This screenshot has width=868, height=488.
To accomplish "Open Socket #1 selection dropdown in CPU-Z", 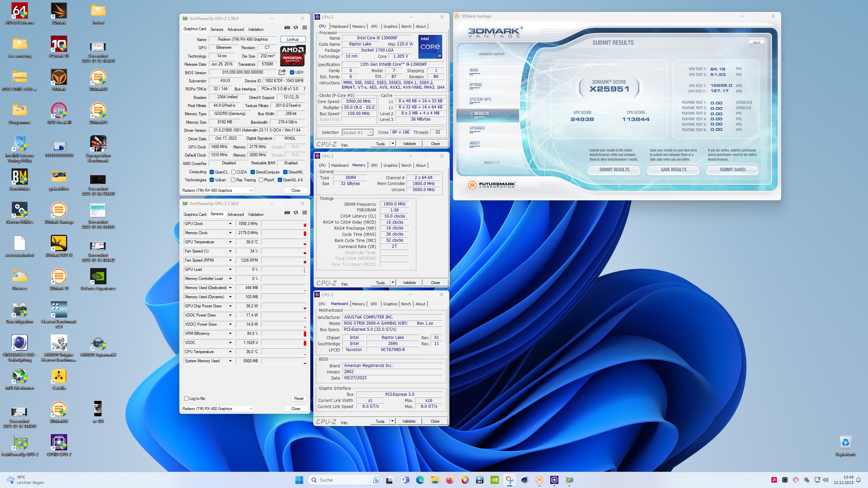I will click(357, 133).
